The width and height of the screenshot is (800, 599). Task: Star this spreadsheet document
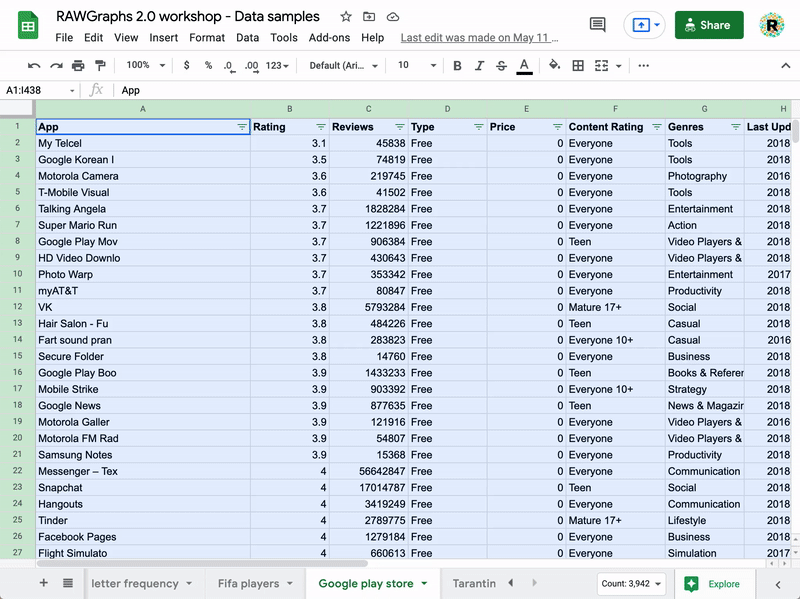coord(346,17)
